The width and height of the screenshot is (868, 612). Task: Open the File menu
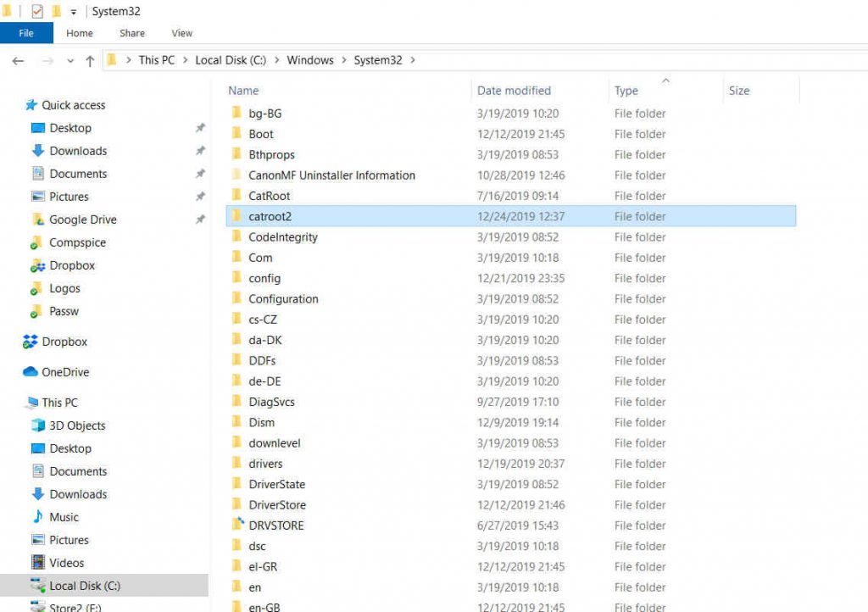(26, 33)
